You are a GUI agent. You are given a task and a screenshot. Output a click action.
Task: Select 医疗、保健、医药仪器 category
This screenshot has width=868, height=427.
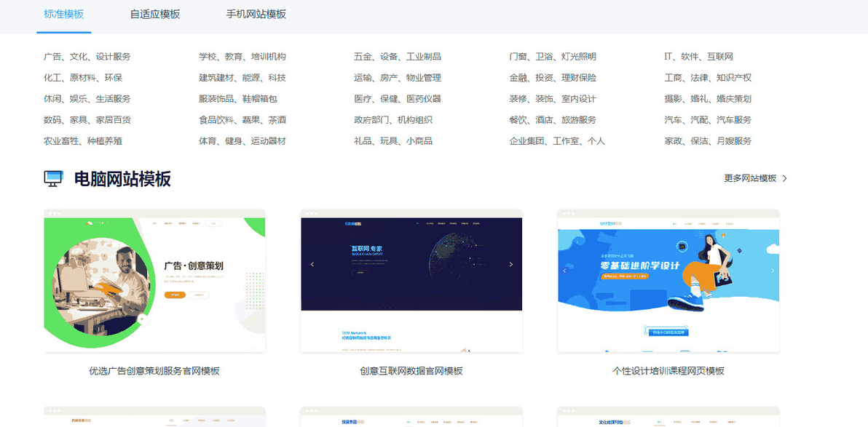(x=398, y=98)
